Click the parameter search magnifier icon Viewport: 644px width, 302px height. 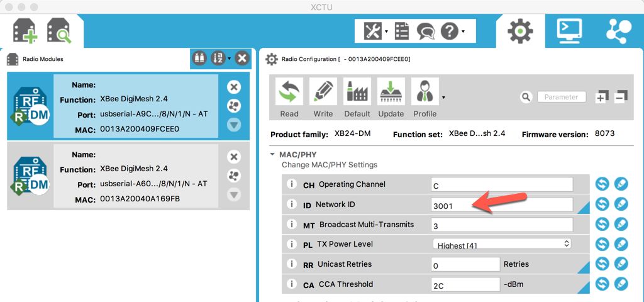point(526,97)
